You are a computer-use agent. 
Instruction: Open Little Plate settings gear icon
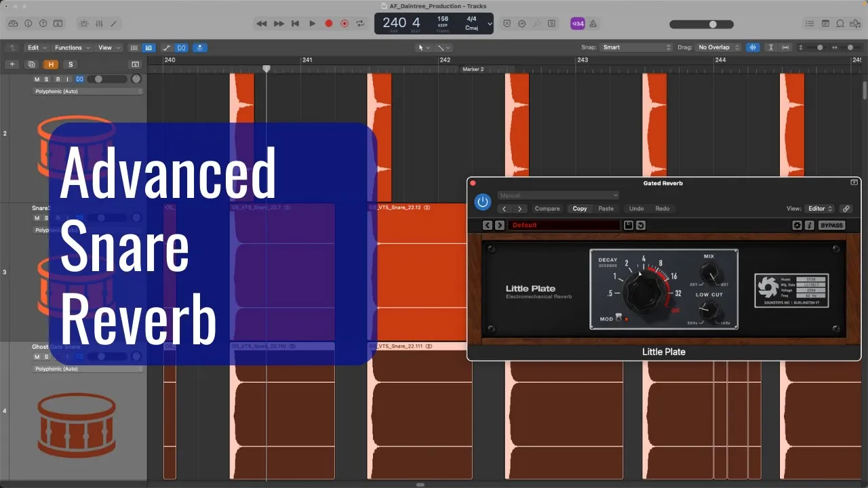797,225
